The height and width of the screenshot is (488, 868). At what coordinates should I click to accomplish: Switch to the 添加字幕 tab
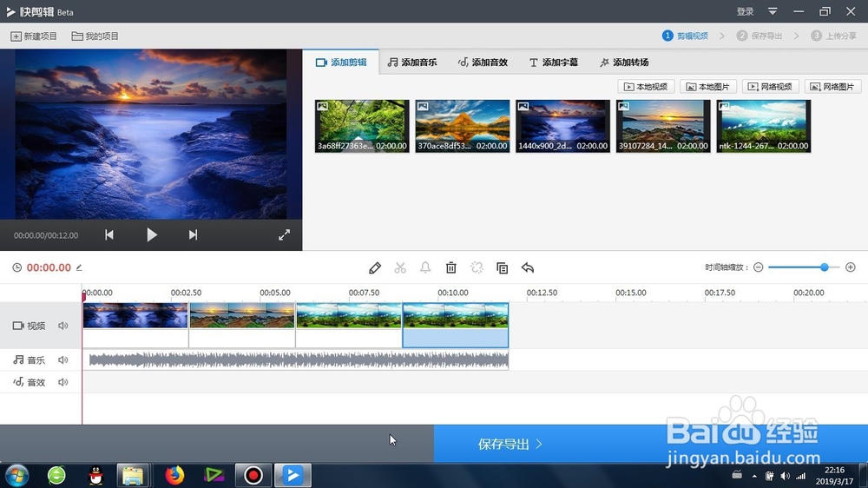click(x=554, y=62)
